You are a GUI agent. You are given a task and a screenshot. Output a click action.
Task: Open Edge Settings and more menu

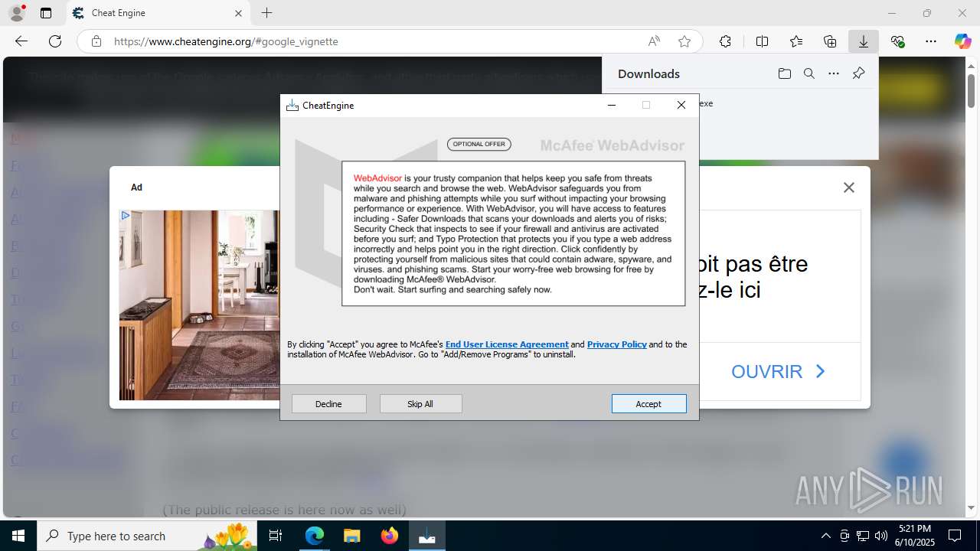[x=931, y=41]
